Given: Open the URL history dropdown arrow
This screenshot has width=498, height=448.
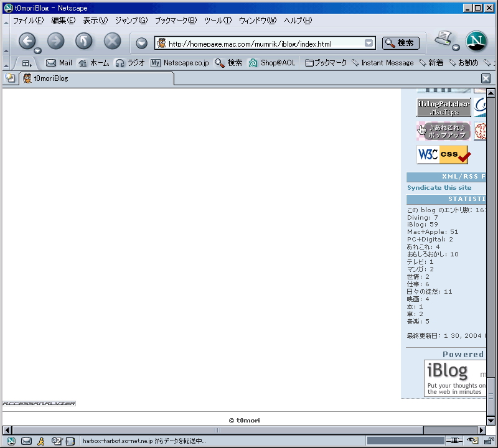Looking at the screenshot, I should [x=369, y=43].
